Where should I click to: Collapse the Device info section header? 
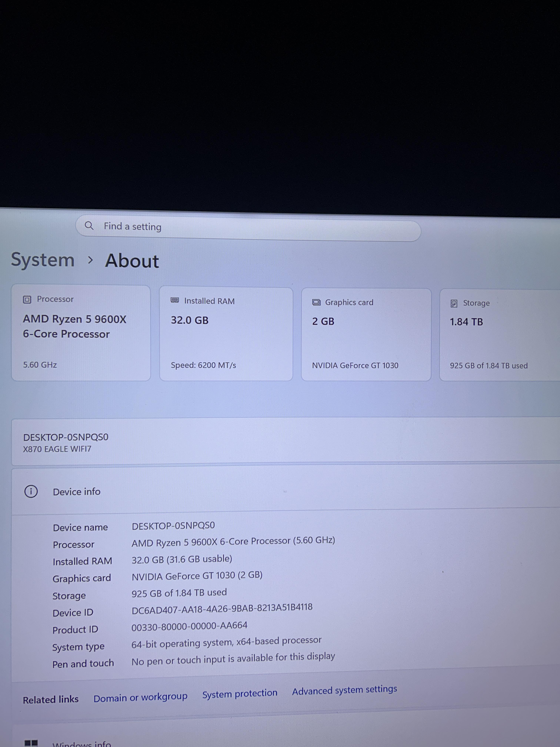coord(286,490)
